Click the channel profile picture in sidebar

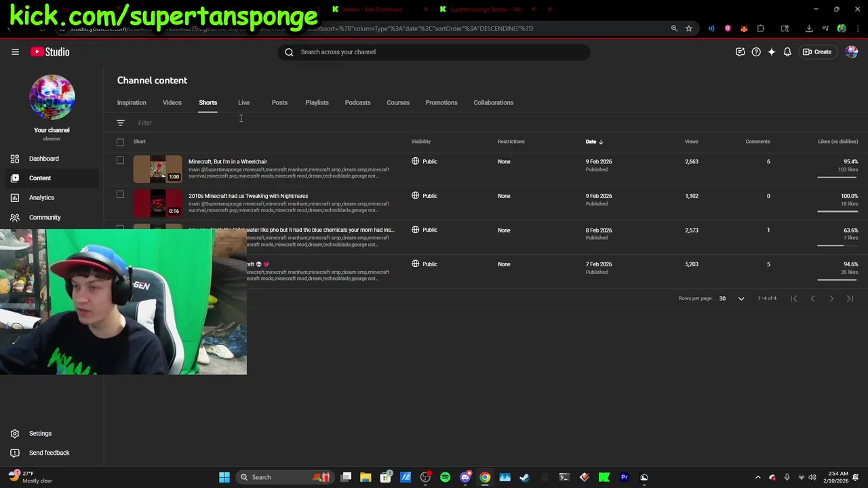pyautogui.click(x=52, y=98)
